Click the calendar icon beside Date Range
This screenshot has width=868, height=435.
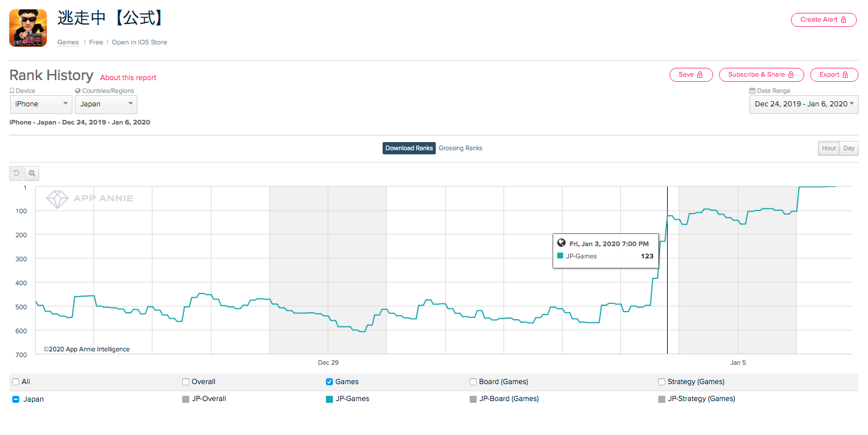[x=752, y=91]
